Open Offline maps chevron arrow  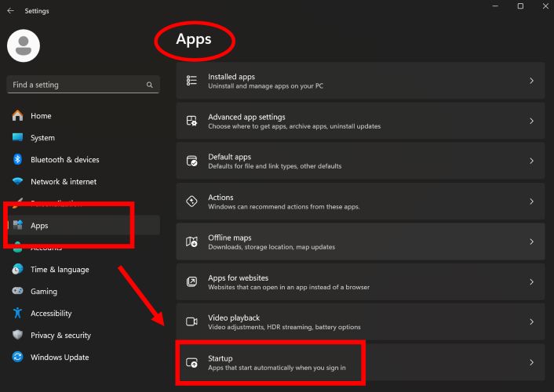[531, 241]
